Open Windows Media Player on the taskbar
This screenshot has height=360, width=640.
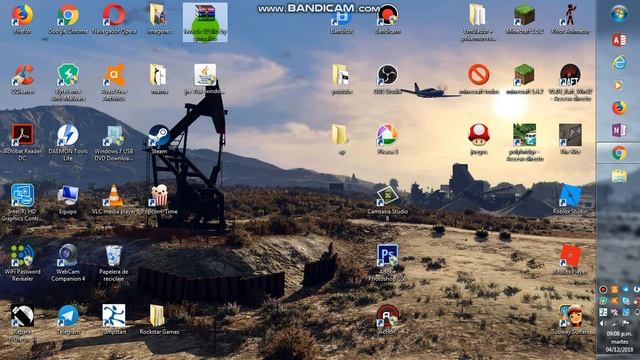[619, 85]
